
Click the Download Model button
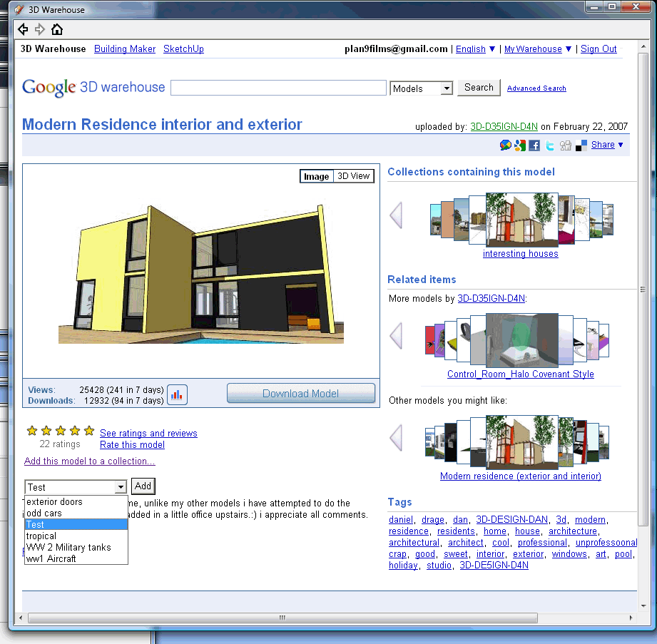click(x=301, y=393)
